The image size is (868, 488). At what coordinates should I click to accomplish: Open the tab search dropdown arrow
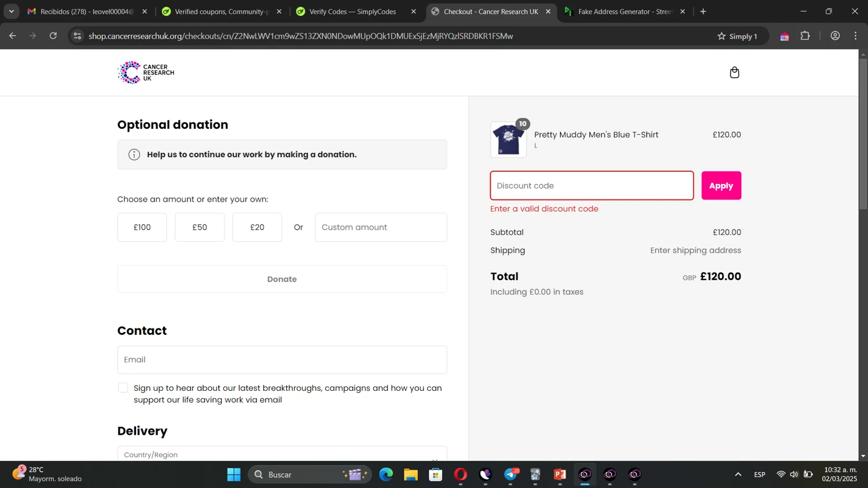[x=11, y=12]
